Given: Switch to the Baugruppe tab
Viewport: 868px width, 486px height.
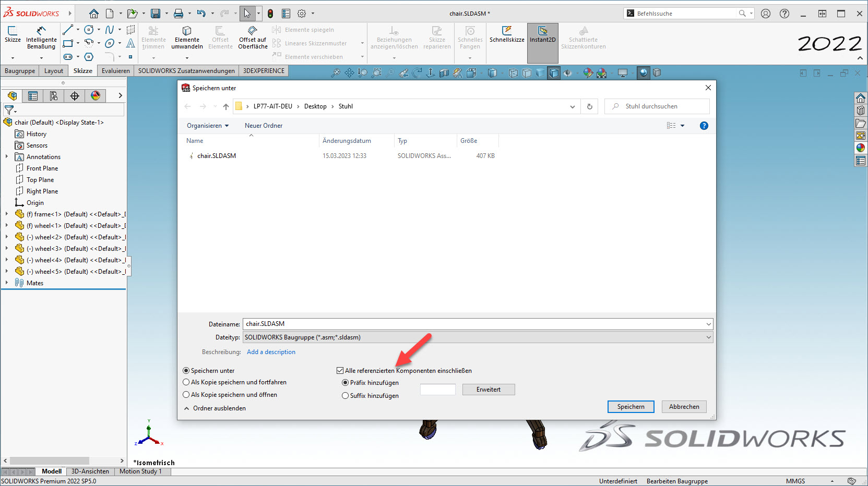Looking at the screenshot, I should 20,71.
